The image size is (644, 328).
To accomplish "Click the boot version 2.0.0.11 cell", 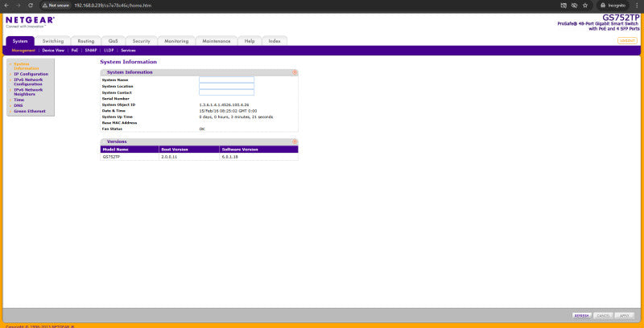I will [x=189, y=157].
